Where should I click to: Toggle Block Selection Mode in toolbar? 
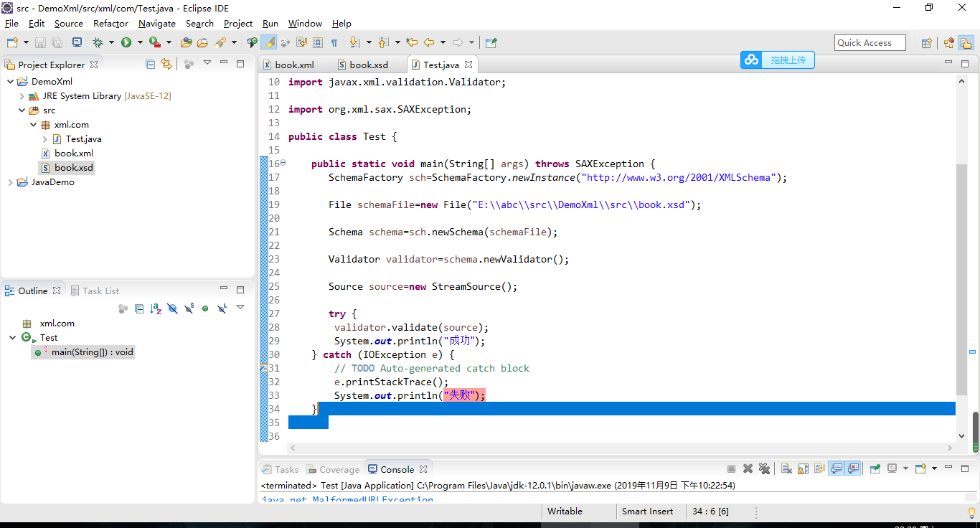click(x=317, y=43)
